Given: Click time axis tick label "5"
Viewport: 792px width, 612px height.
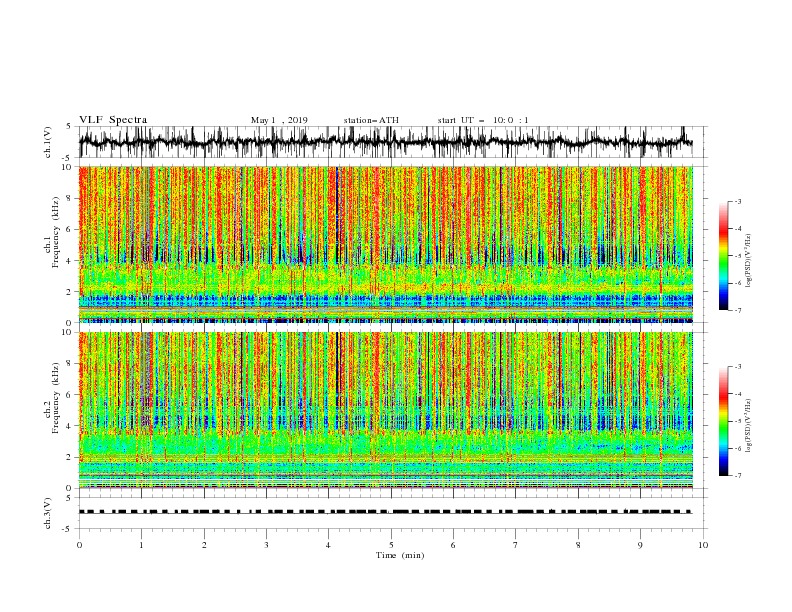Looking at the screenshot, I should (391, 545).
